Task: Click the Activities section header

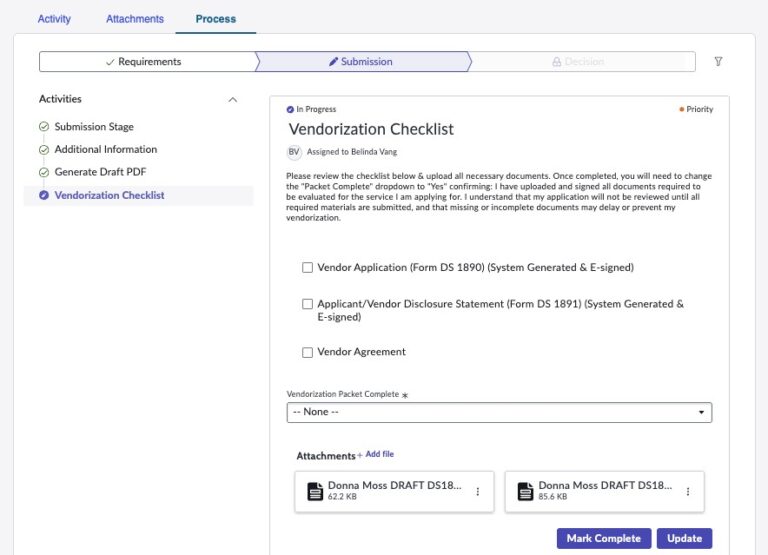Action: 60,99
